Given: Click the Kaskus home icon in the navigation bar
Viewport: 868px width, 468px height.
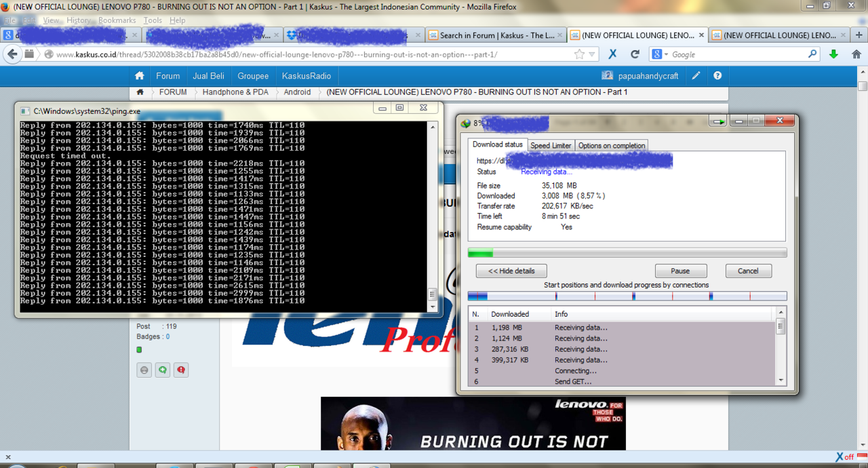Looking at the screenshot, I should 140,76.
